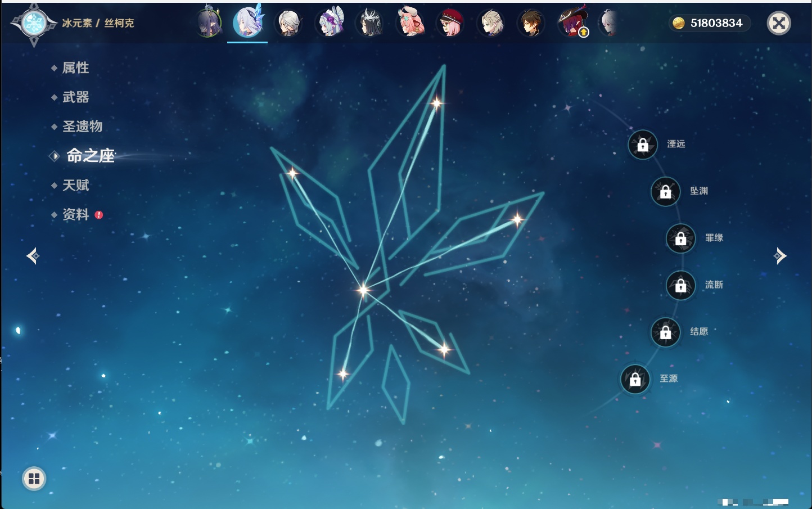812x509 pixels.
Task: Open the four-square grid menu button
Action: tap(34, 479)
